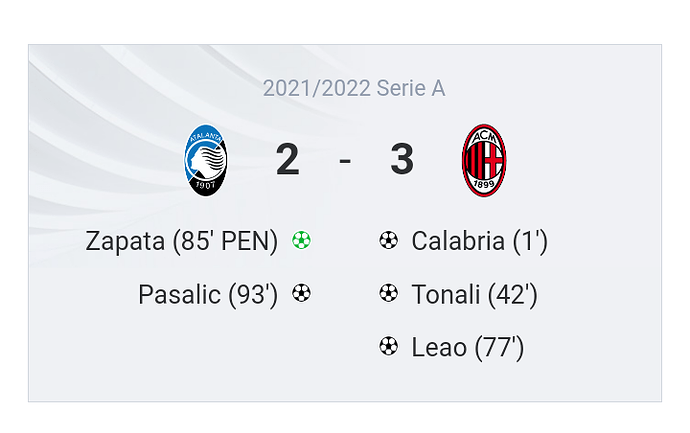The image size is (690, 433).
Task: Open the 2021/2022 Serie A competition link
Action: coord(354,88)
